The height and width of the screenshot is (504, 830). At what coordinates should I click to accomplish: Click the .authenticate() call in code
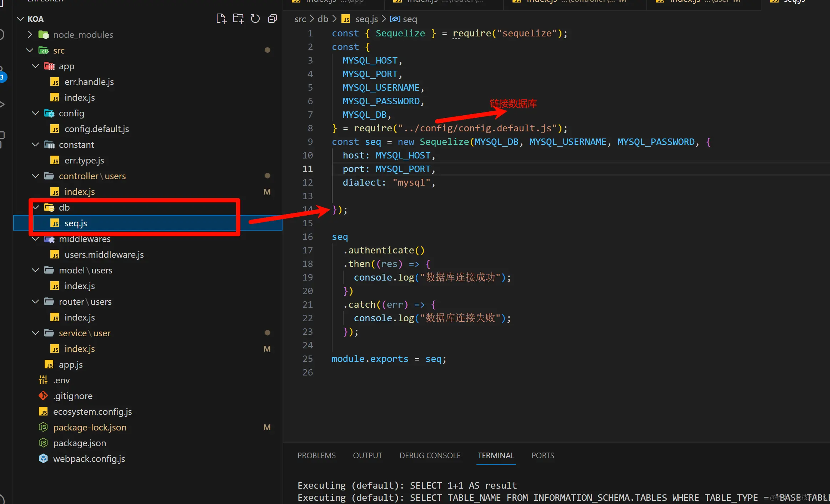[384, 250]
